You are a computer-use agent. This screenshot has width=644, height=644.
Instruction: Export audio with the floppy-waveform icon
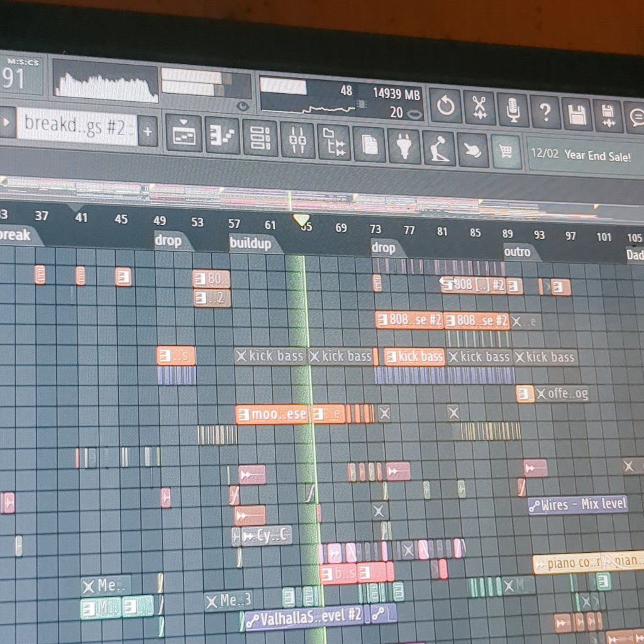(608, 116)
